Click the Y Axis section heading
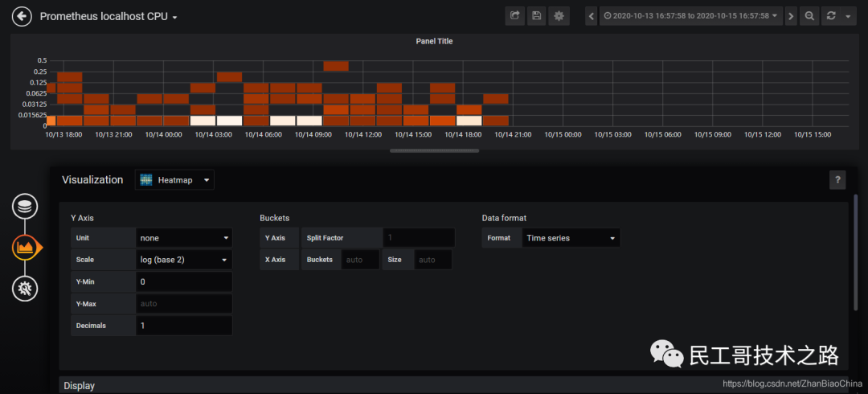868x394 pixels. (x=83, y=219)
